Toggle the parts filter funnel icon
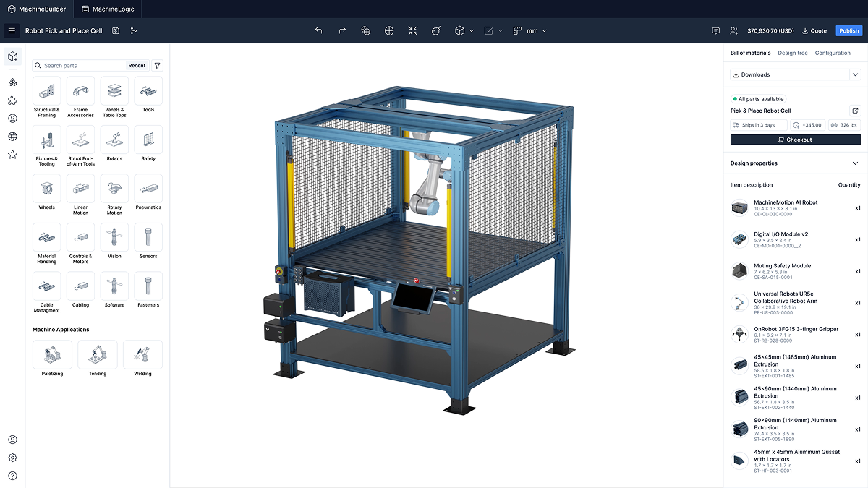868x488 pixels. click(157, 65)
